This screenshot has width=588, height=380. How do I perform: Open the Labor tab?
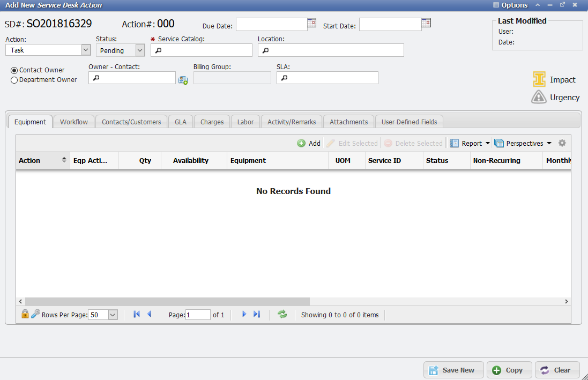245,122
